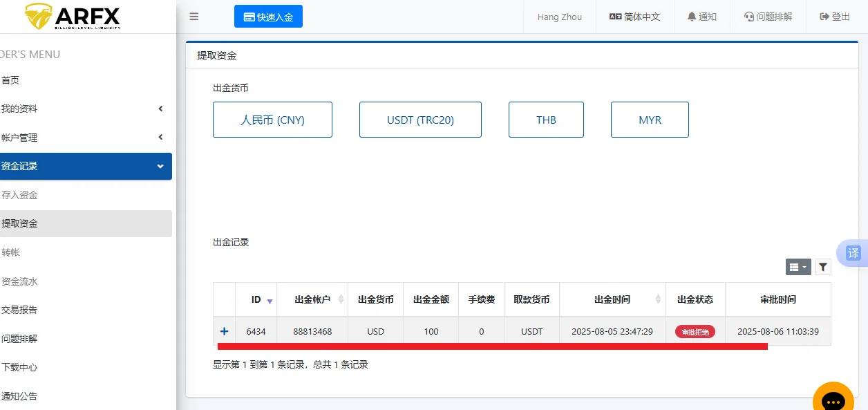
Task: Switch language via 简体中文
Action: 634,17
